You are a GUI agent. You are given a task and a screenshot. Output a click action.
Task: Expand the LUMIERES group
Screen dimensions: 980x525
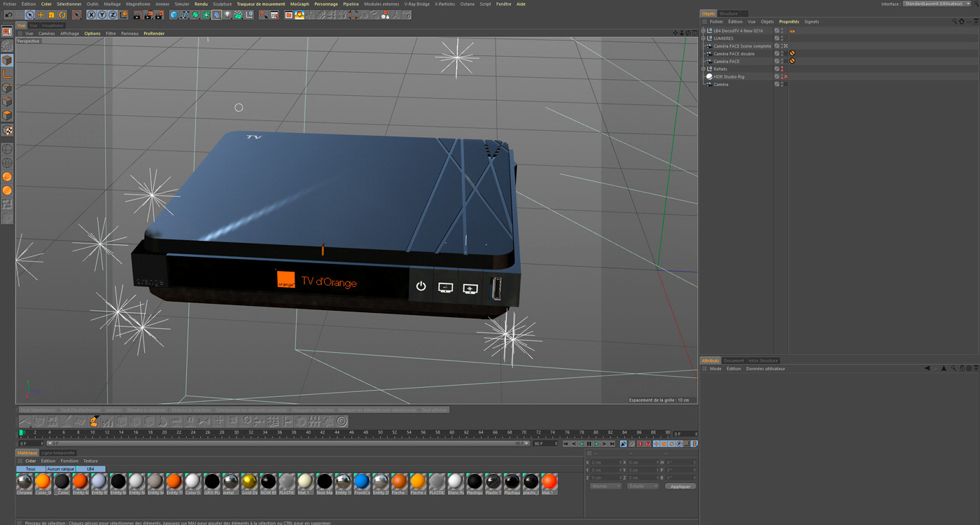tap(703, 38)
